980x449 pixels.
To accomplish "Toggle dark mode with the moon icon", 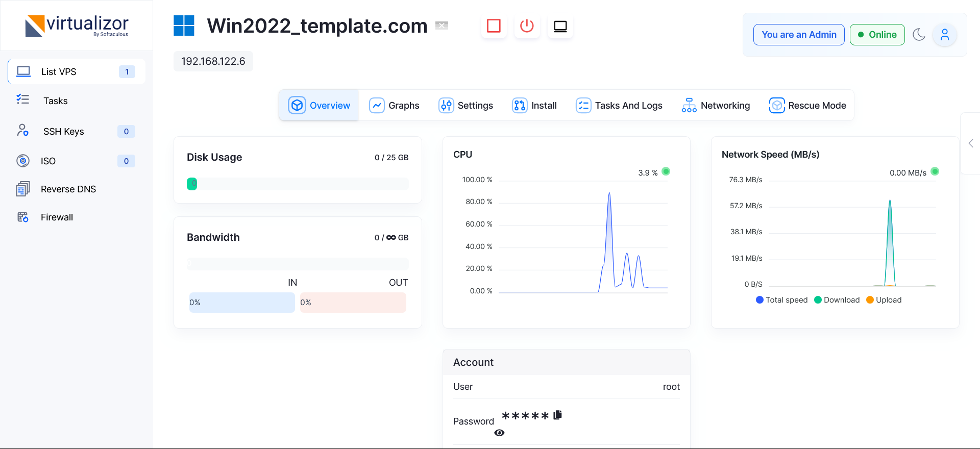I will [919, 35].
